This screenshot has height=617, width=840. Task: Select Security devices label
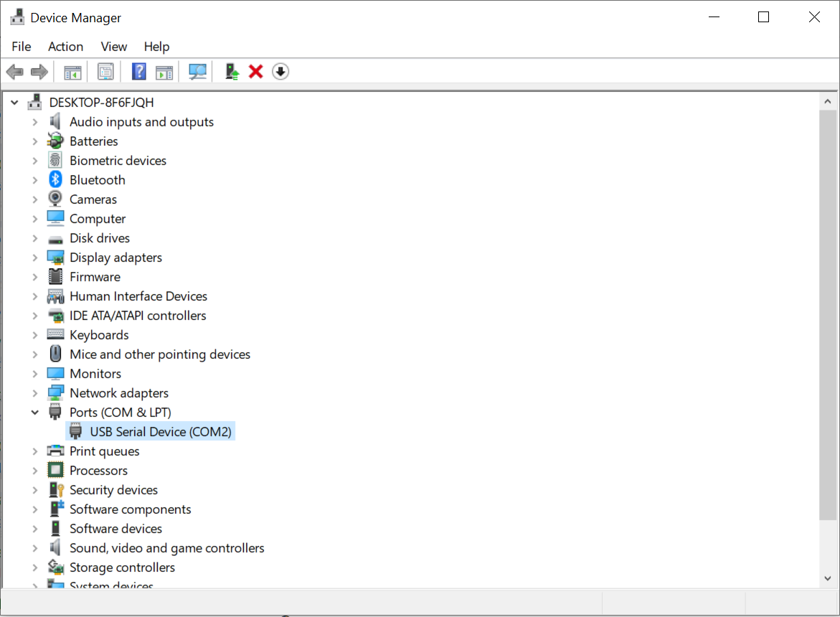(113, 489)
